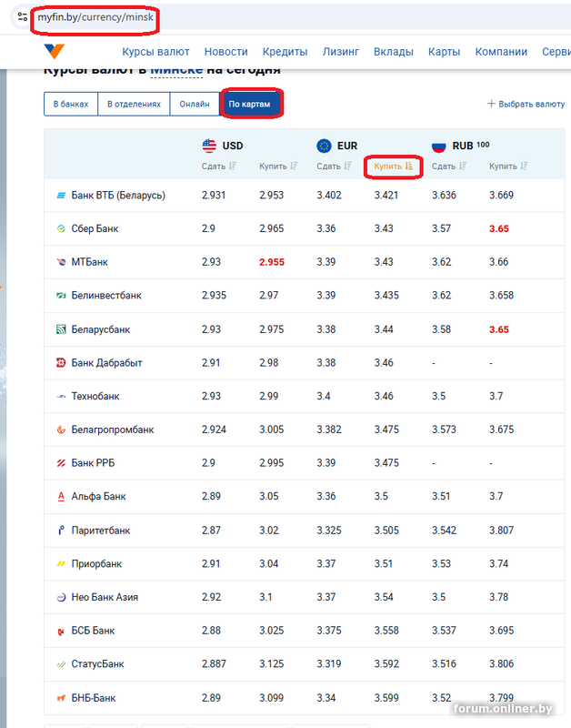571x728 pixels.
Task: Open the Банк ВТБ (Беларусь) link
Action: (118, 196)
